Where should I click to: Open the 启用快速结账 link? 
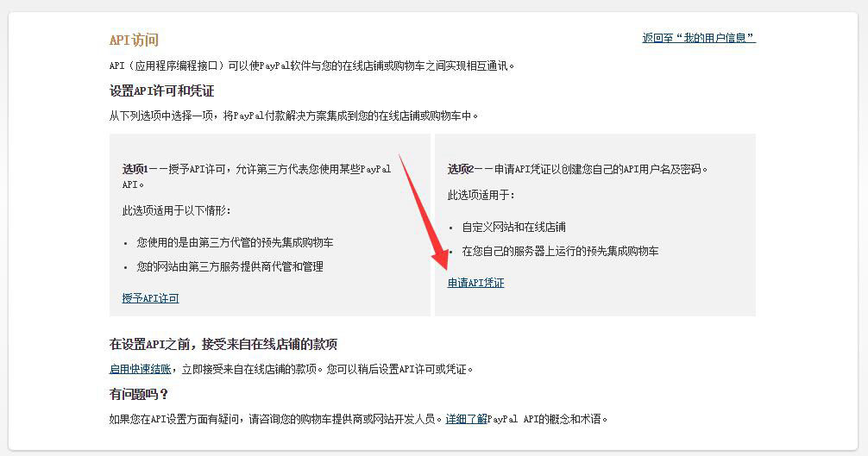(x=140, y=369)
